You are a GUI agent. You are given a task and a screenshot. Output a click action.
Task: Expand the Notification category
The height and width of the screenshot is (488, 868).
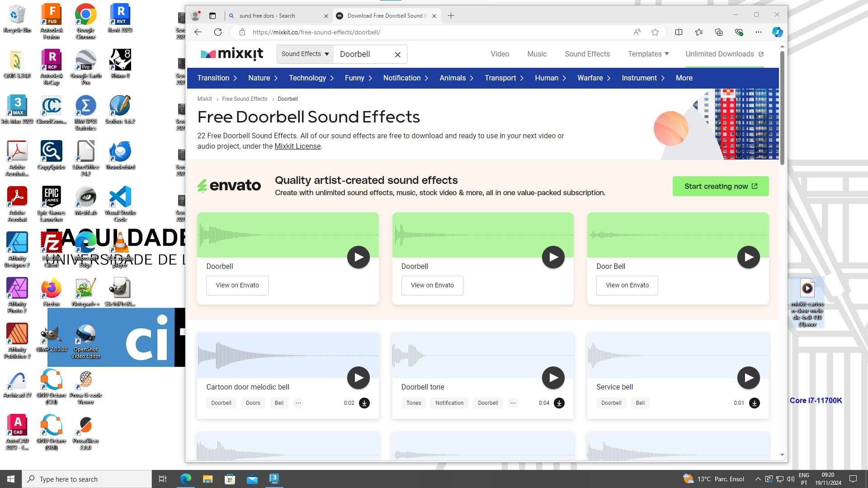point(406,78)
